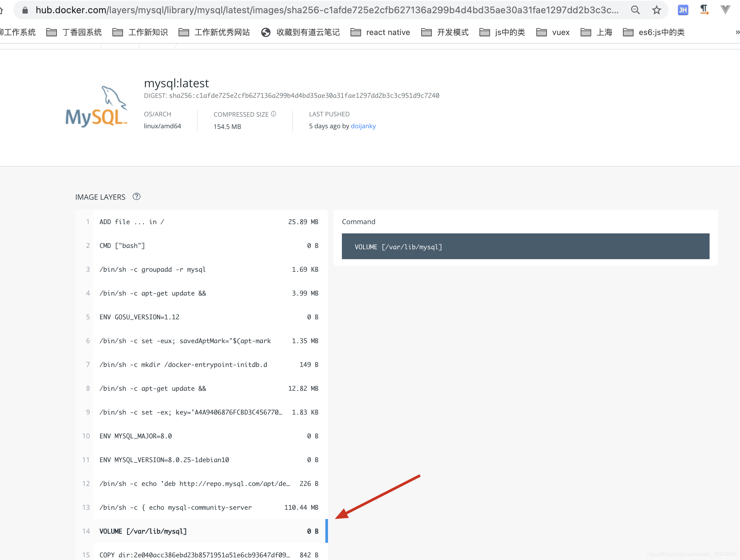Open the 丁香园系统 bookmark folder
The width and height of the screenshot is (740, 560).
74,32
